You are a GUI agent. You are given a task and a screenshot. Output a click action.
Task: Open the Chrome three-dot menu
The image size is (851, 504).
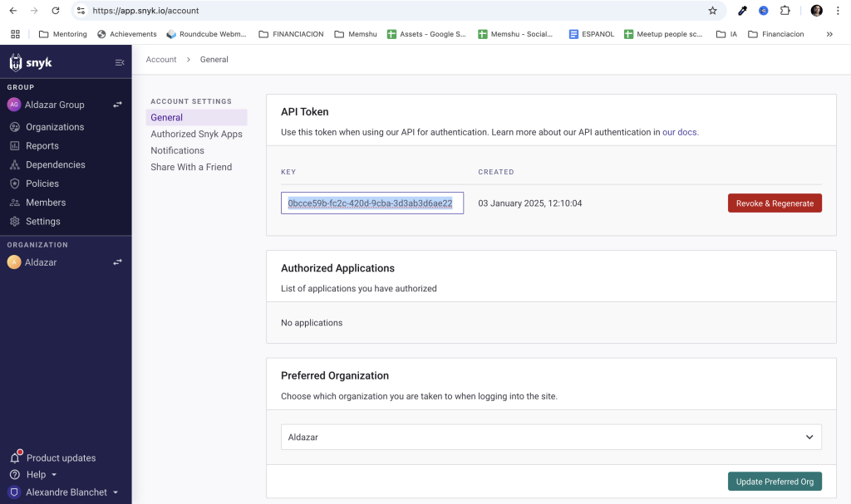tap(838, 10)
